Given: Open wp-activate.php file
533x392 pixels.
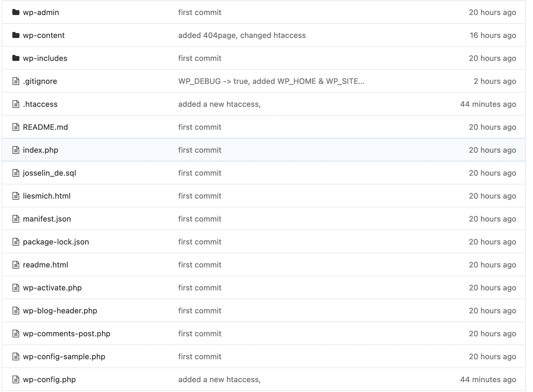Looking at the screenshot, I should (x=53, y=288).
